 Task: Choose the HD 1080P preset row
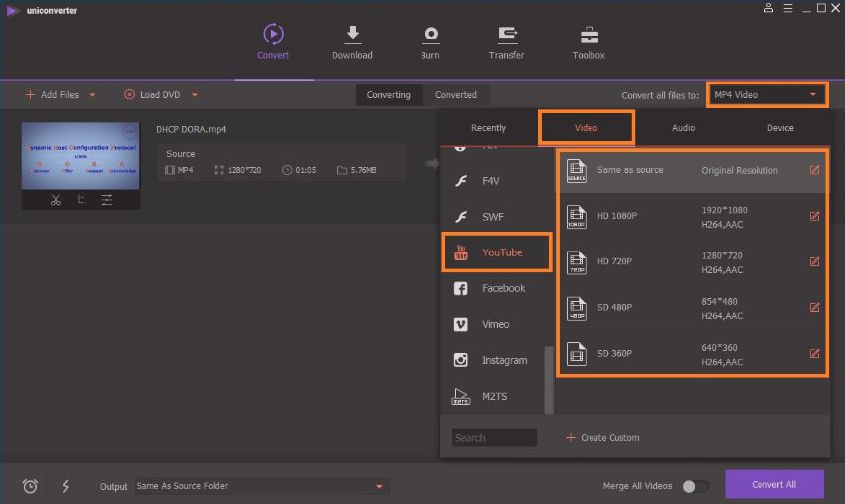(692, 216)
